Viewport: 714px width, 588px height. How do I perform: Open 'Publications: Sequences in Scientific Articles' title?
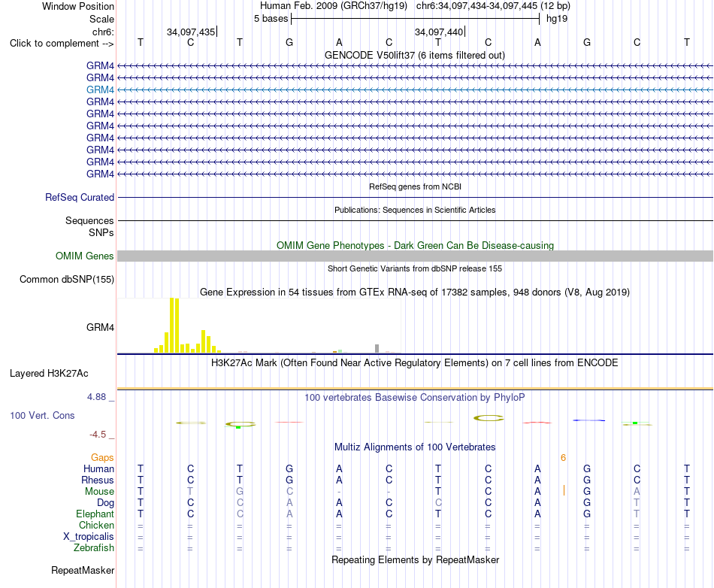tap(415, 210)
